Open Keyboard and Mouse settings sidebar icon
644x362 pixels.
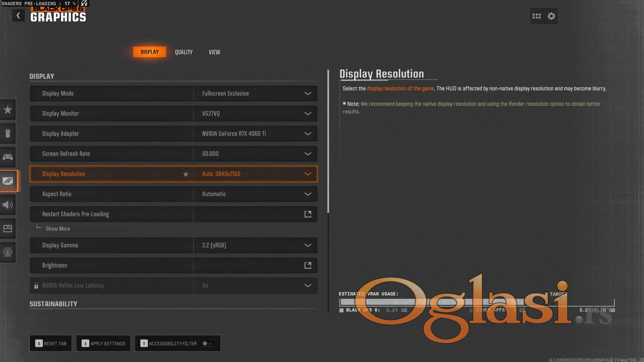click(x=8, y=133)
